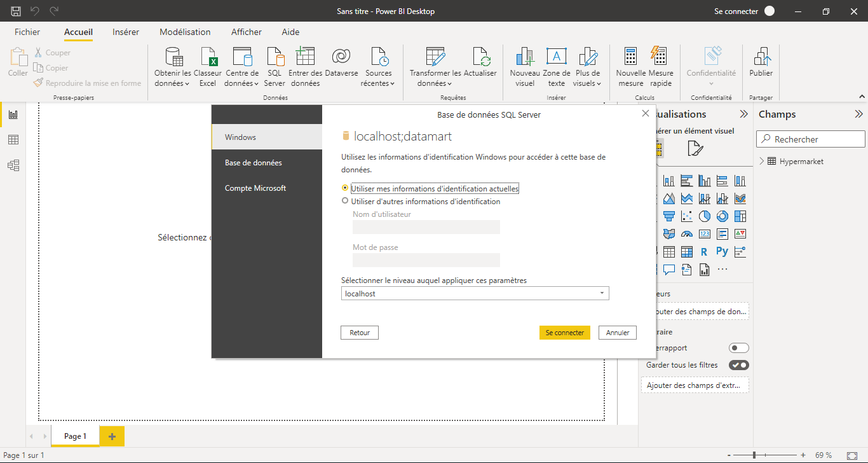Create a Mesure rapide

661,67
